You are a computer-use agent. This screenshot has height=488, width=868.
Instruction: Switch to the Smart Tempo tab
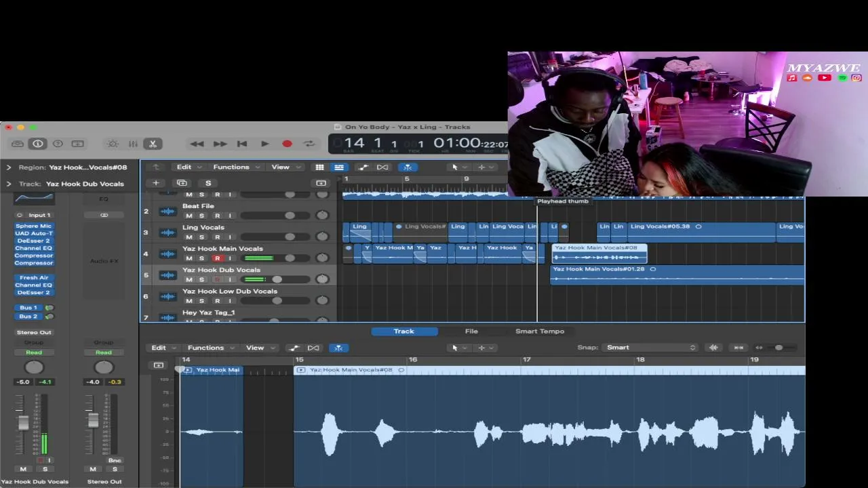click(x=540, y=331)
